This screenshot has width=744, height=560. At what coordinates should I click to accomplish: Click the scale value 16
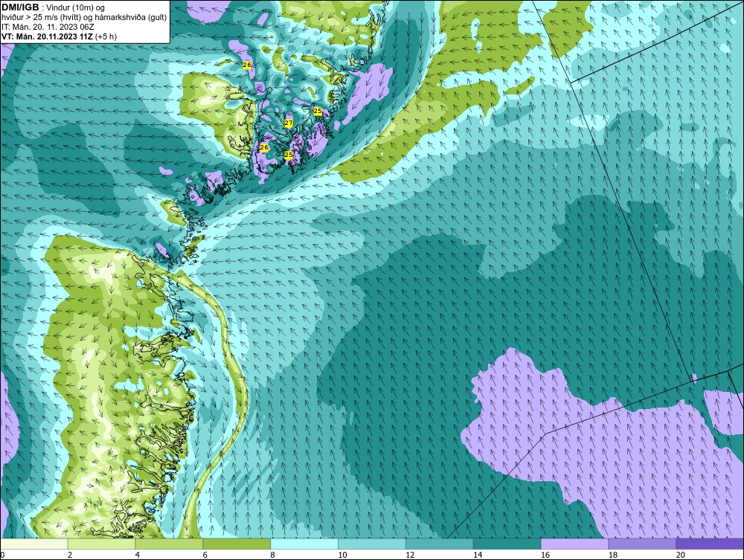point(545,555)
